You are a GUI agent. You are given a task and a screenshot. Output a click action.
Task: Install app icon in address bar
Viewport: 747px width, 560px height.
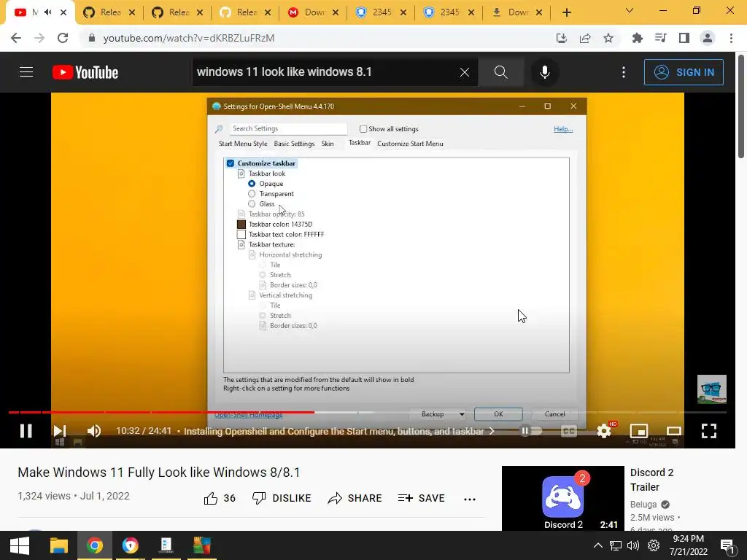[562, 38]
